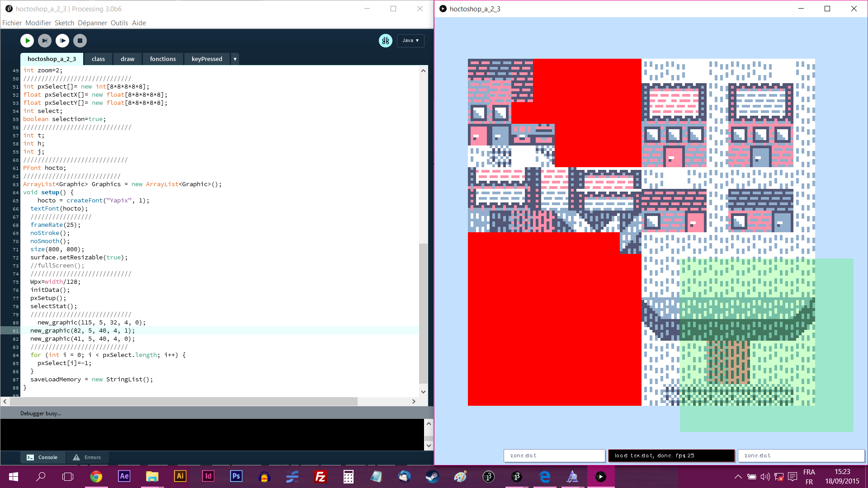Open Thunderbird mail from taskbar
868x488 pixels.
pos(404,477)
